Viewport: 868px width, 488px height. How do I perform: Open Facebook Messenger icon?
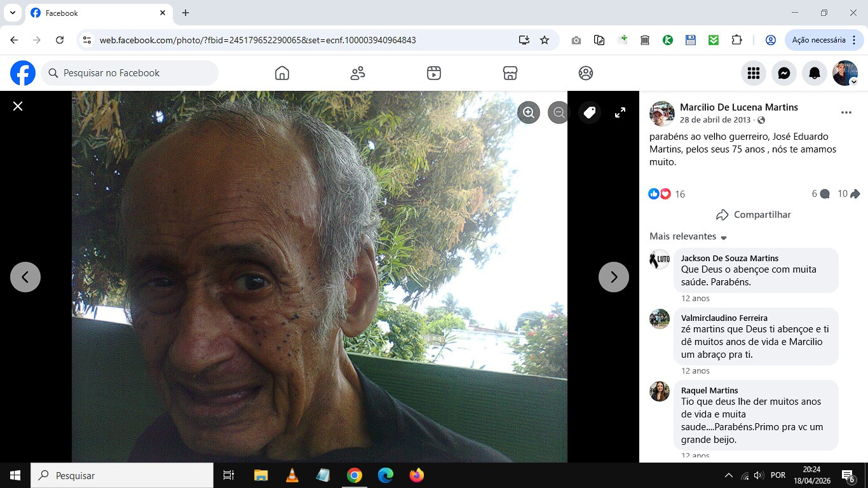click(784, 73)
